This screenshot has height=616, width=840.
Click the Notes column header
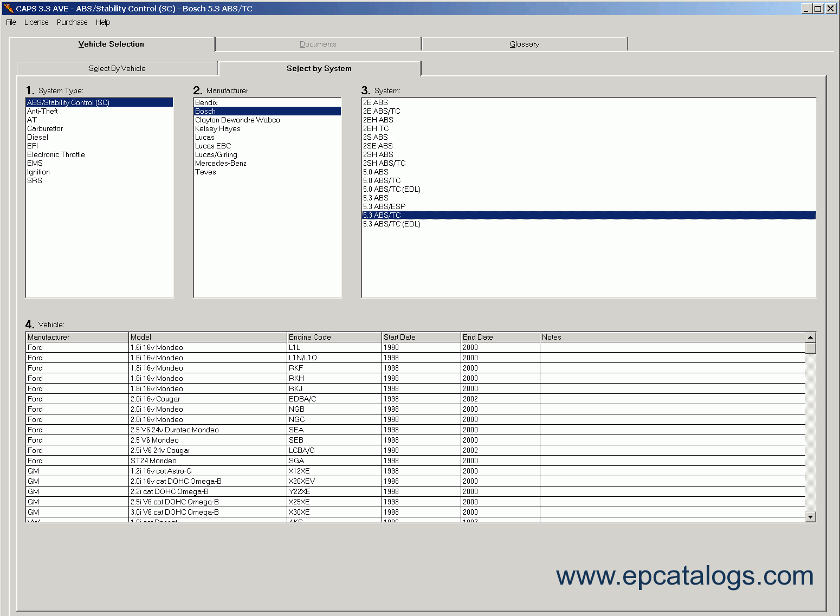673,337
